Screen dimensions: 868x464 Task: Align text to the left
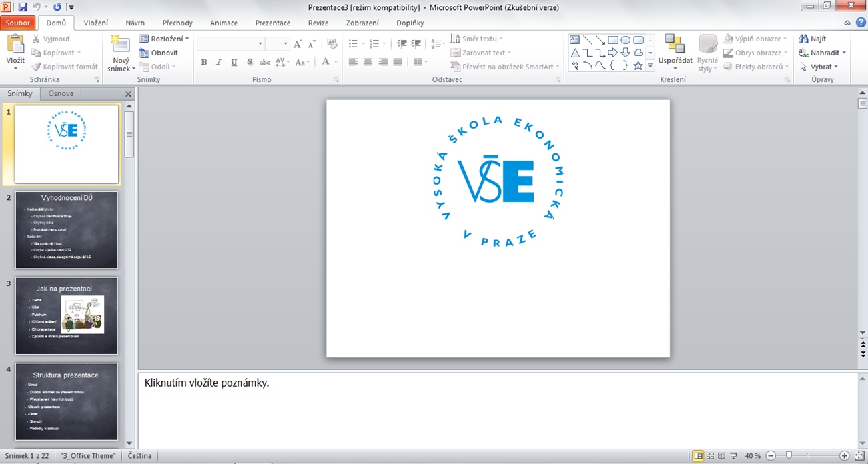click(352, 62)
